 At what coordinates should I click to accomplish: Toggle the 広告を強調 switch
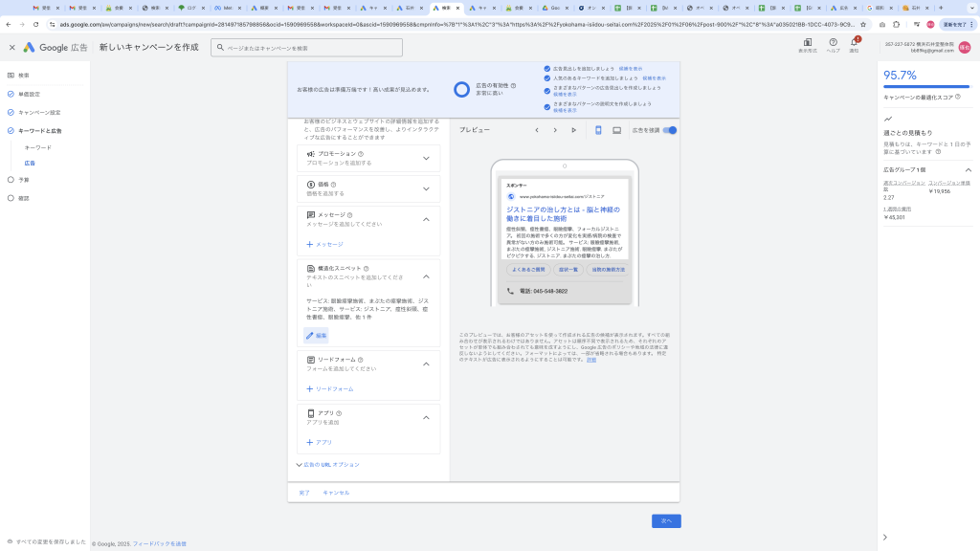coord(670,130)
